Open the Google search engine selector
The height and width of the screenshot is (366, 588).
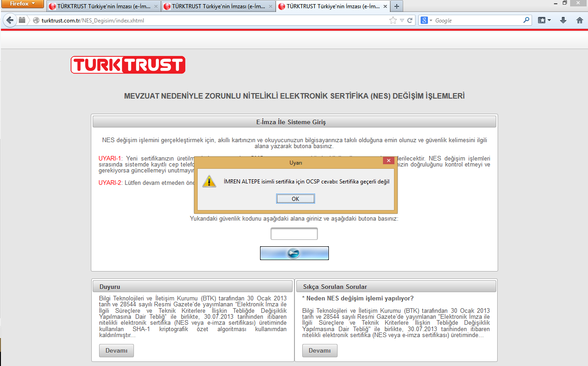tap(426, 21)
